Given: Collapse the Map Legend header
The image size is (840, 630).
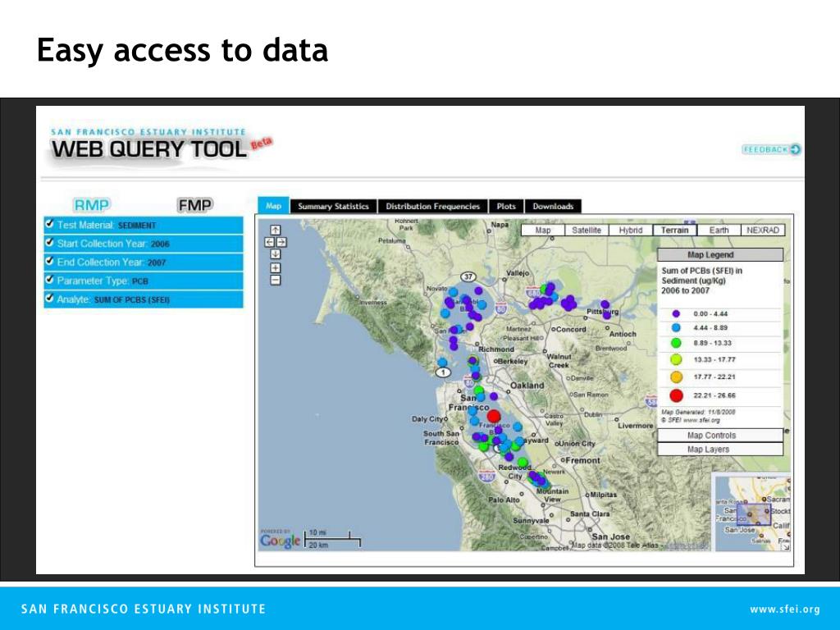Looking at the screenshot, I should click(720, 255).
